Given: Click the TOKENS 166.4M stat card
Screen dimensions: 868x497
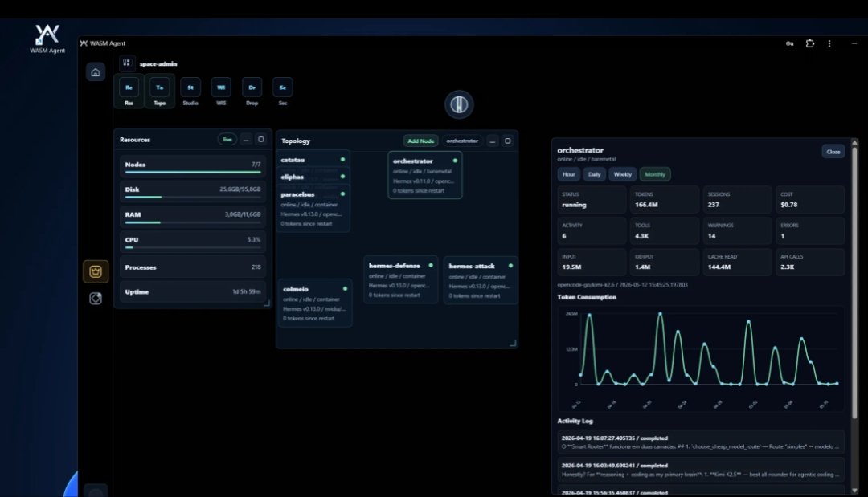Looking at the screenshot, I should (x=665, y=200).
